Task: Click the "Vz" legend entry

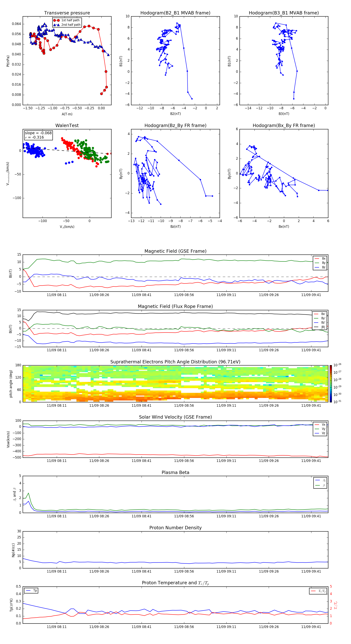Action: pyautogui.click(x=320, y=433)
